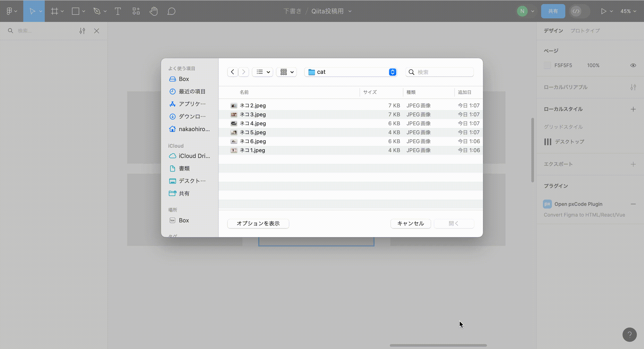Viewport: 644px width, 349px height.
Task: Select the Move tool
Action: tap(32, 11)
